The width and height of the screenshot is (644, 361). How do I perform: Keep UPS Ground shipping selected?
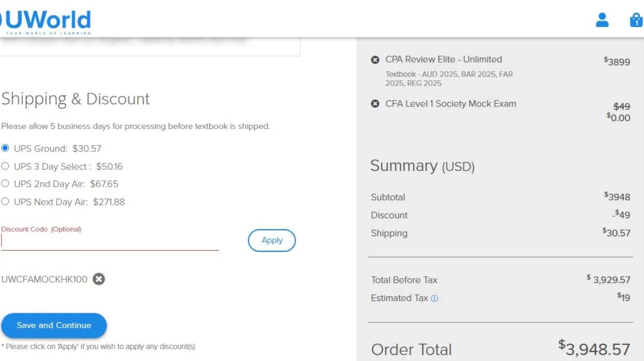5,148
